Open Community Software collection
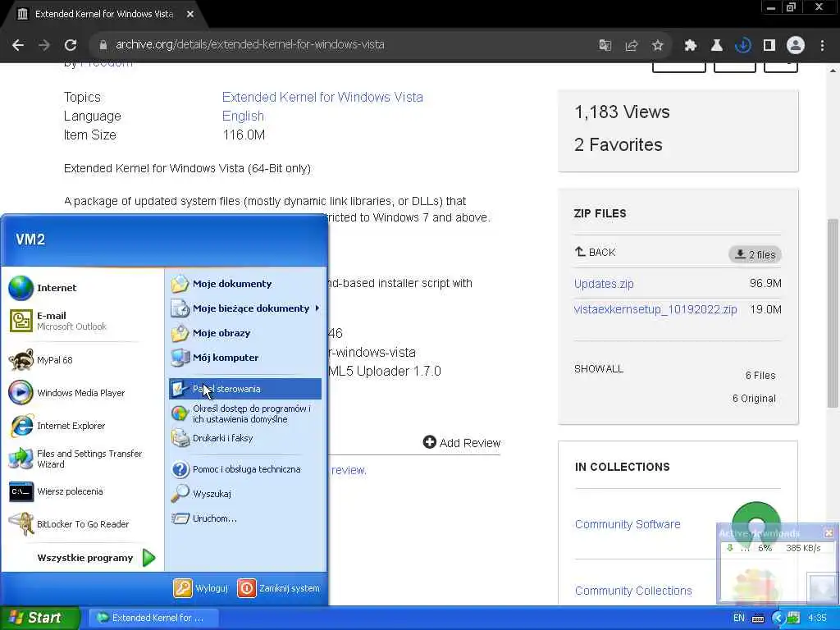 (628, 524)
